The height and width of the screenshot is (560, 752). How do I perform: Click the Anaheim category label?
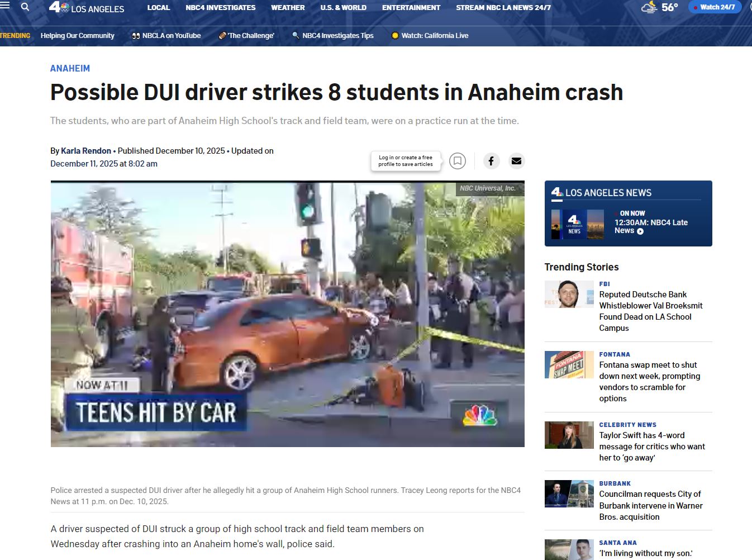(70, 68)
